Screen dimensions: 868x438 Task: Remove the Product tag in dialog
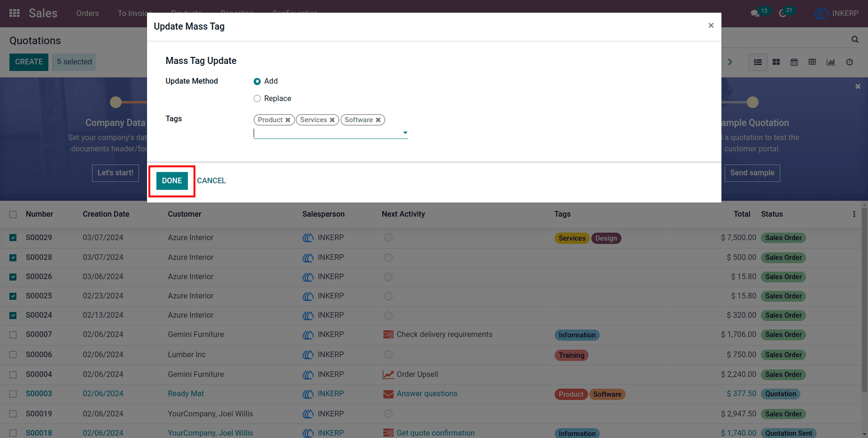pos(288,120)
